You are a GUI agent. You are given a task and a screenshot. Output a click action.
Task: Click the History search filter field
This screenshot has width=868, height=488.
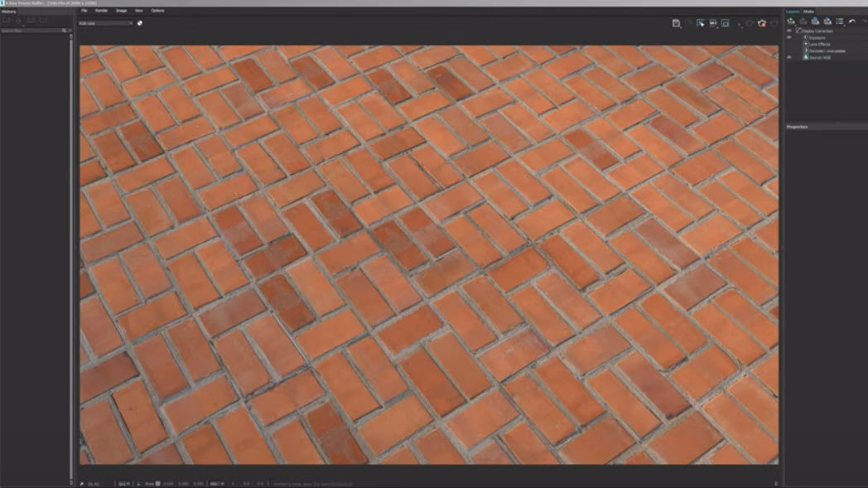(31, 31)
